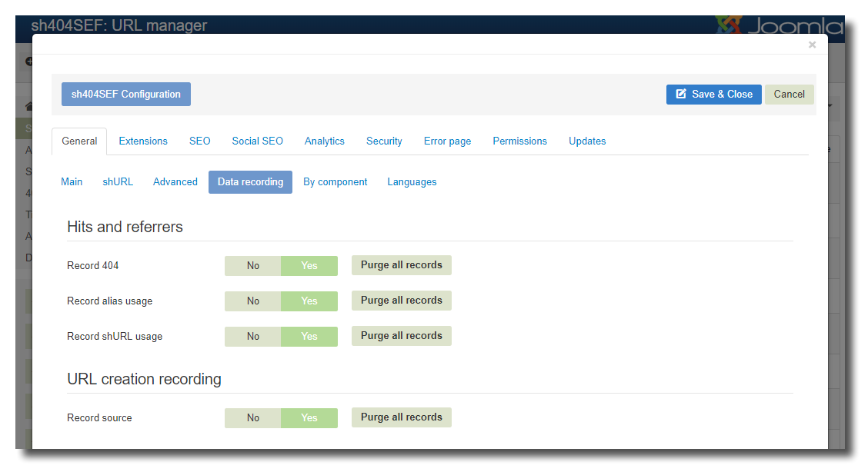Click the Record alias usage label
This screenshot has width=868, height=472.
pyautogui.click(x=109, y=301)
